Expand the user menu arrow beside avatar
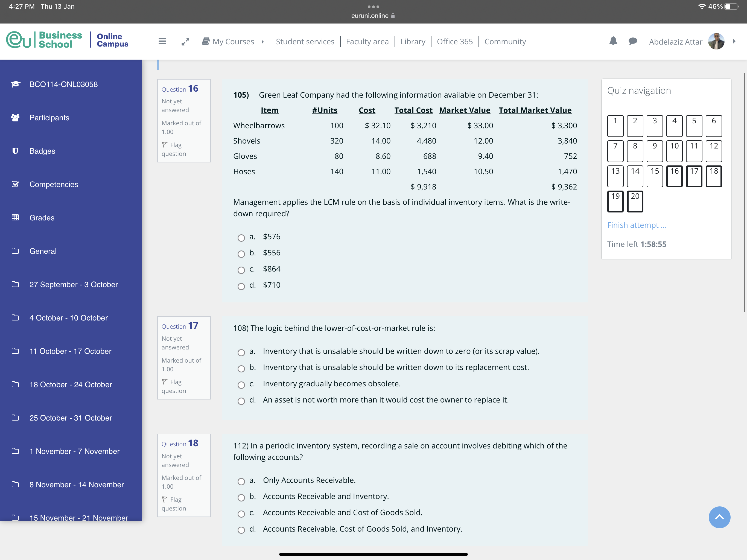 click(734, 41)
